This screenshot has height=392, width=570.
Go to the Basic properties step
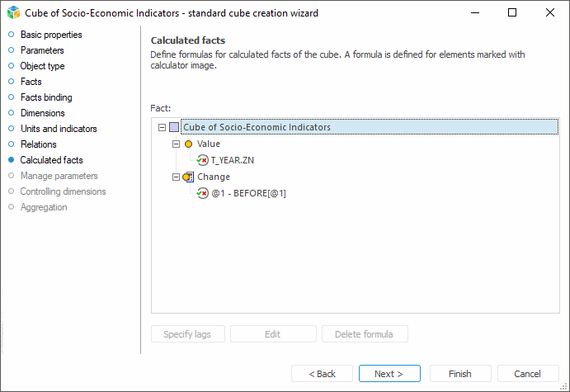point(51,35)
